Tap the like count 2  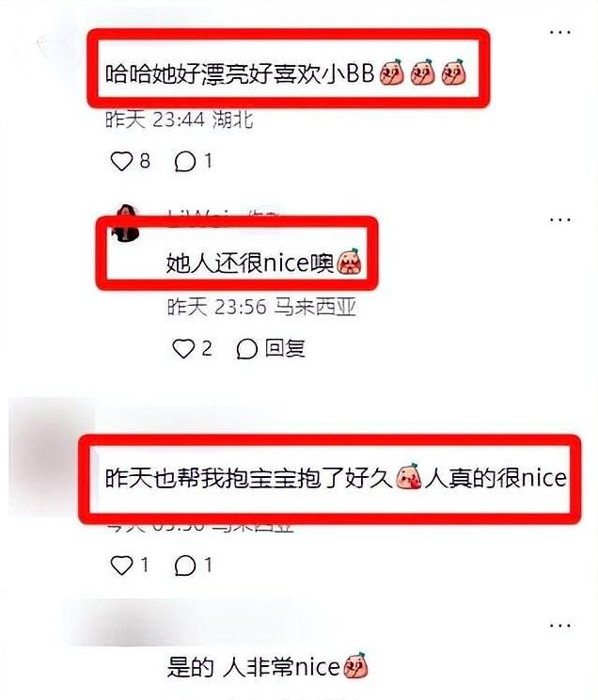click(207, 348)
